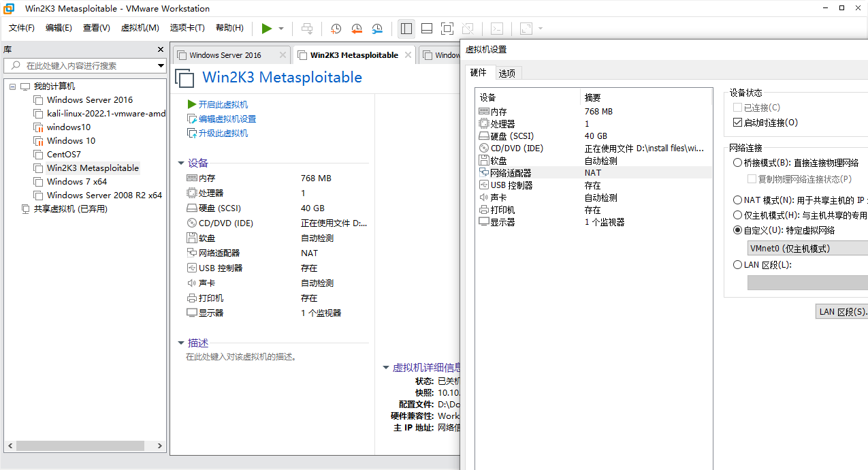
Task: Select Windows 7 x64 in library
Action: click(77, 182)
